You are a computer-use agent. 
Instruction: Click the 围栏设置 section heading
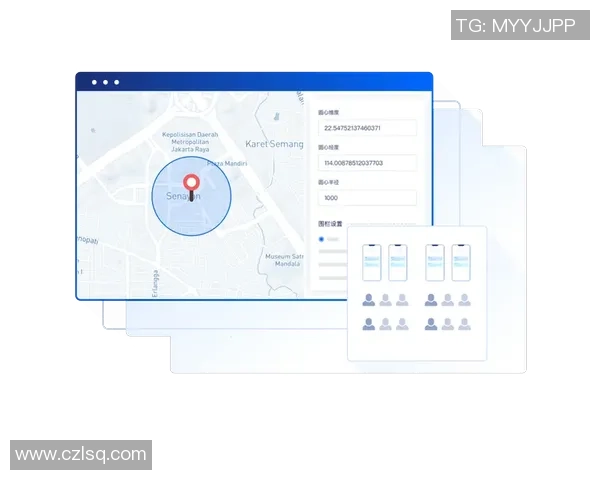(x=330, y=224)
